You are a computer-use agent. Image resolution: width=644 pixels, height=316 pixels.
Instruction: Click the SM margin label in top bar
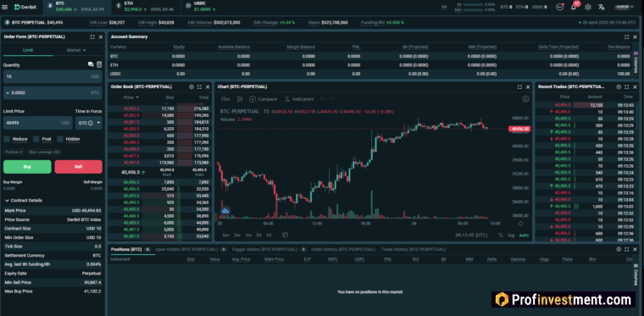(444, 7)
